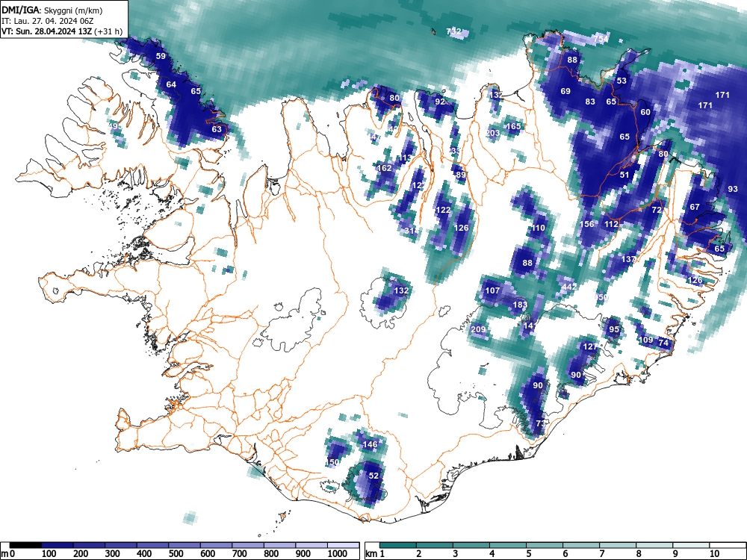Click the '100' label in the metre legend

[49, 554]
